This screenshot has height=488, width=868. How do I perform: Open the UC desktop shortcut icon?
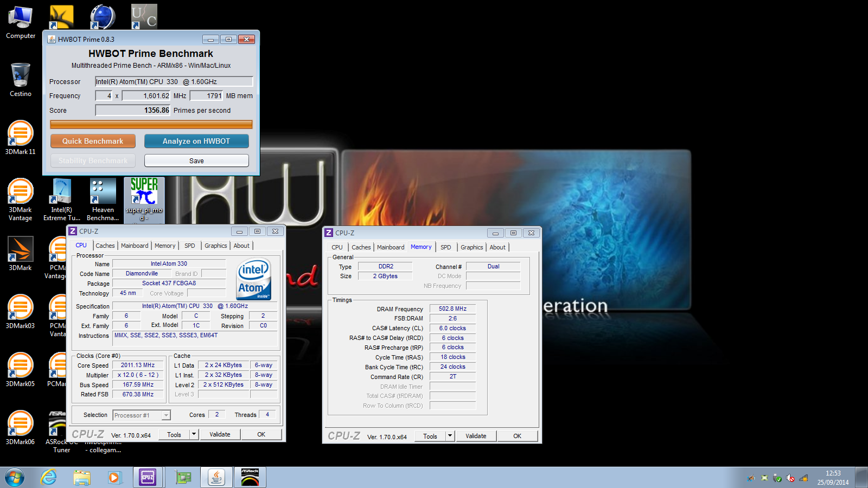pos(144,17)
